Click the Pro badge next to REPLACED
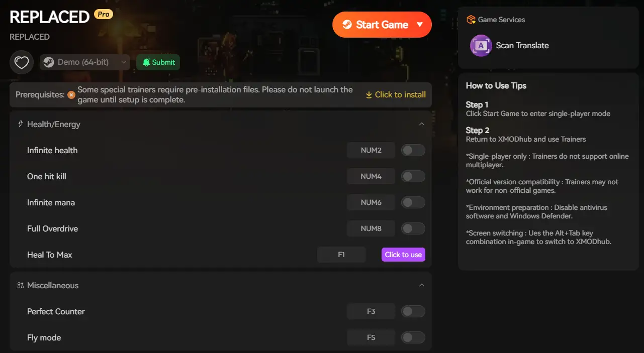 [x=104, y=15]
